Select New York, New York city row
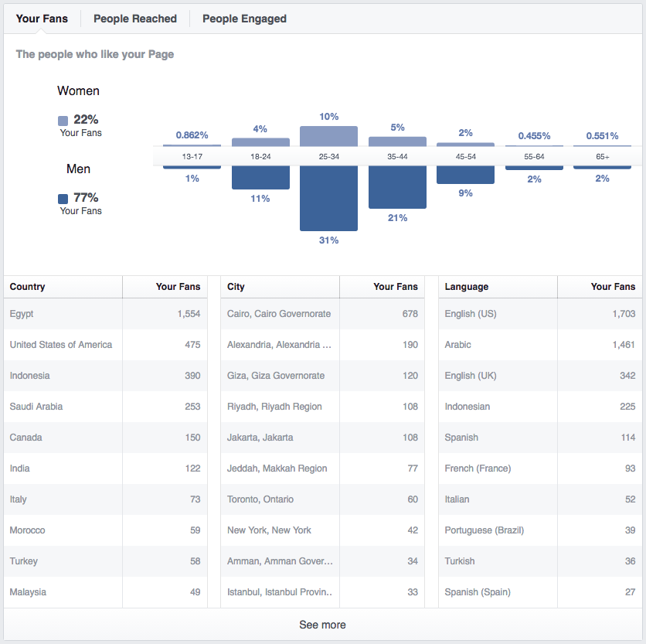 (x=322, y=530)
